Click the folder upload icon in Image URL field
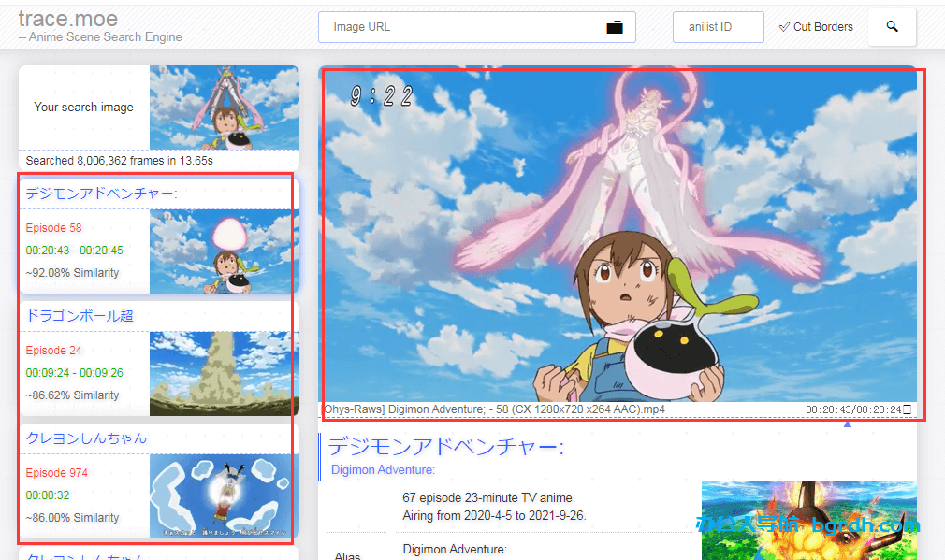The height and width of the screenshot is (560, 945). point(615,27)
